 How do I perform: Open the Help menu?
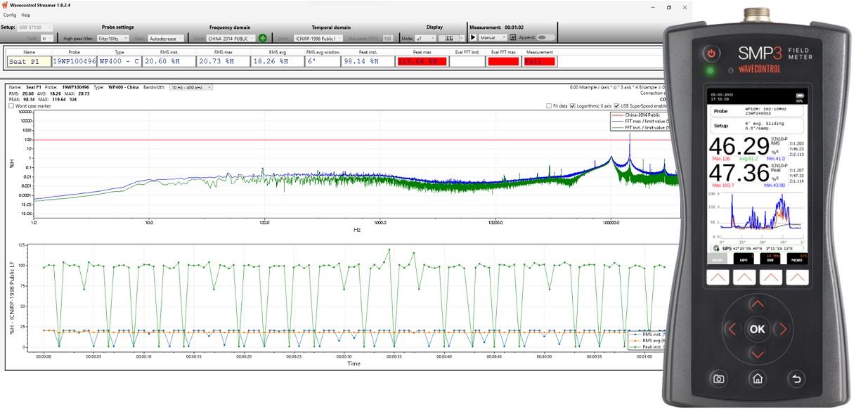click(26, 15)
